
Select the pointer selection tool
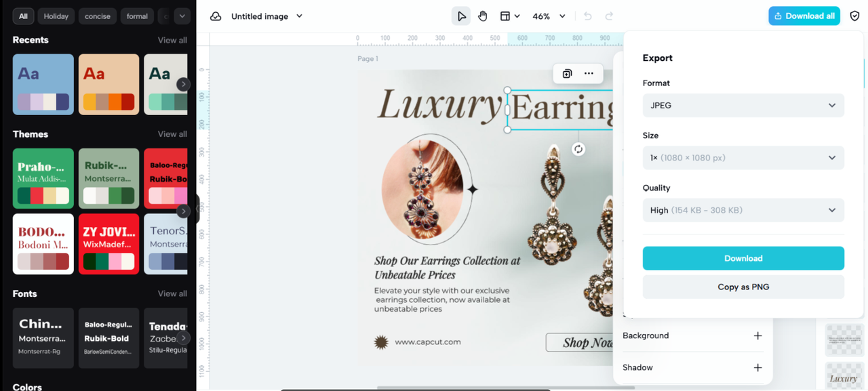pyautogui.click(x=461, y=16)
